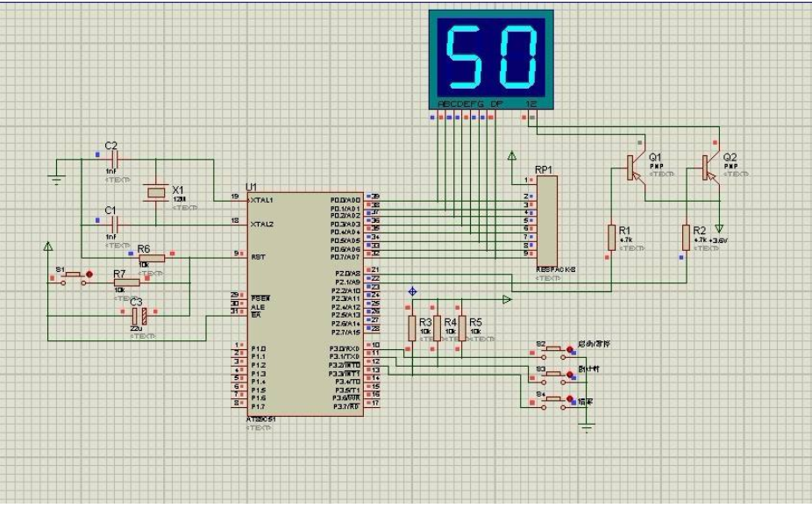
Task: Select resistor R7 symbol
Action: click(127, 283)
